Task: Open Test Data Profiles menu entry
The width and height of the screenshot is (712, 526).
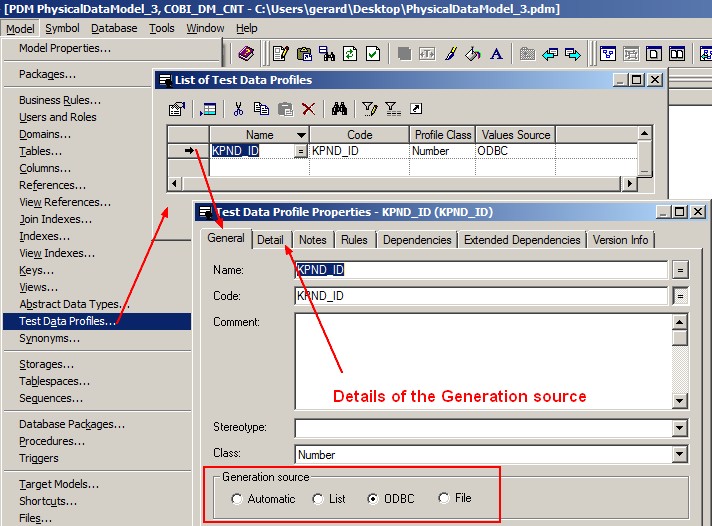Action: coord(68,321)
